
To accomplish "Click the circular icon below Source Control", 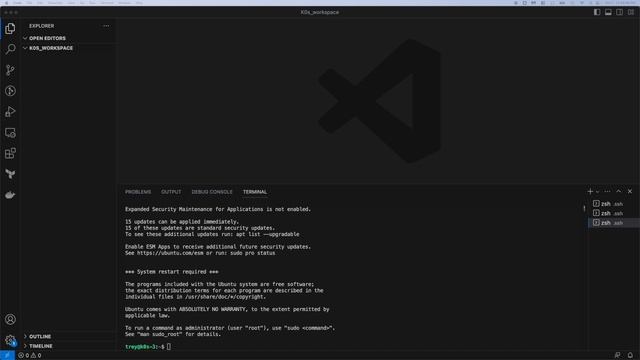I will tap(10, 91).
